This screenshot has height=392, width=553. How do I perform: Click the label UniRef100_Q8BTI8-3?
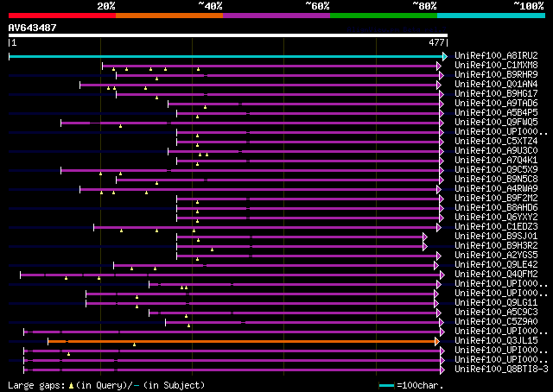tap(501, 370)
